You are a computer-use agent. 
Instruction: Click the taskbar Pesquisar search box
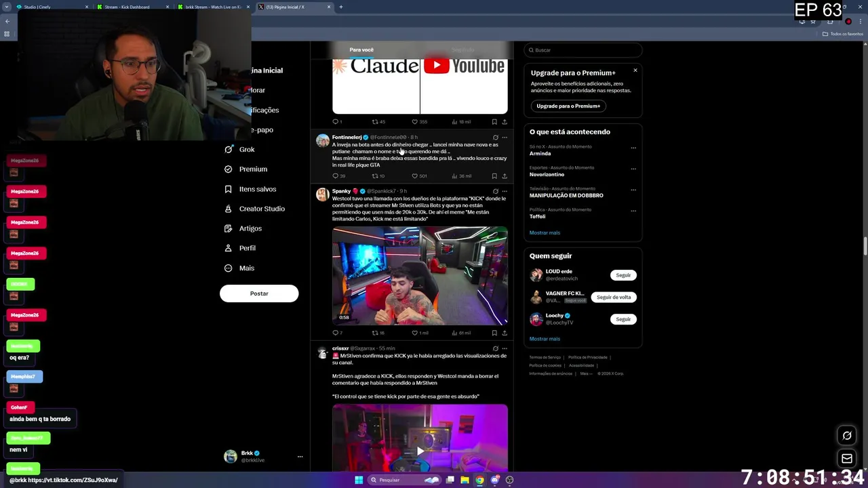(x=404, y=480)
